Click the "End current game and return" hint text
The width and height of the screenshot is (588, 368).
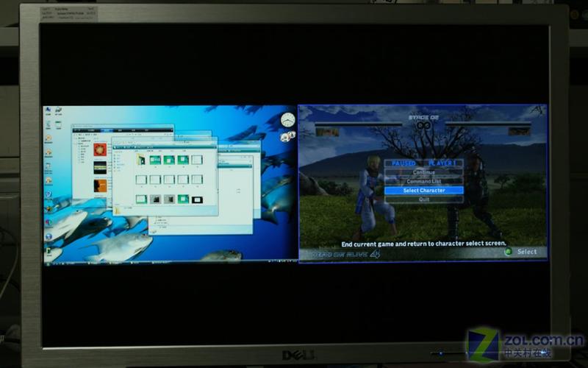[x=423, y=244]
